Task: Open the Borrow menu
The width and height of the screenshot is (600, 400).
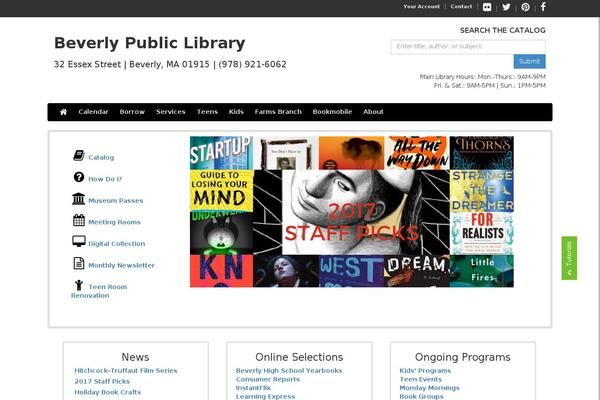Action: (x=132, y=112)
